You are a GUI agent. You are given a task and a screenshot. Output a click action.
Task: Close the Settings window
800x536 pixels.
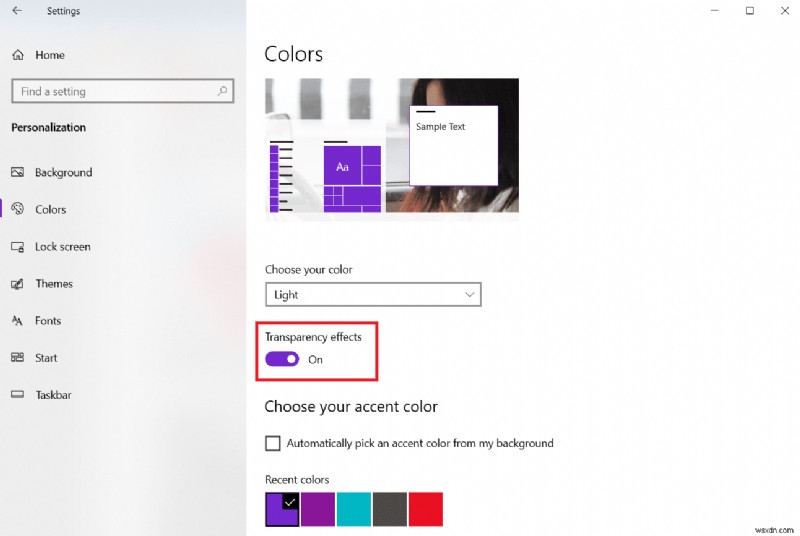tap(785, 11)
